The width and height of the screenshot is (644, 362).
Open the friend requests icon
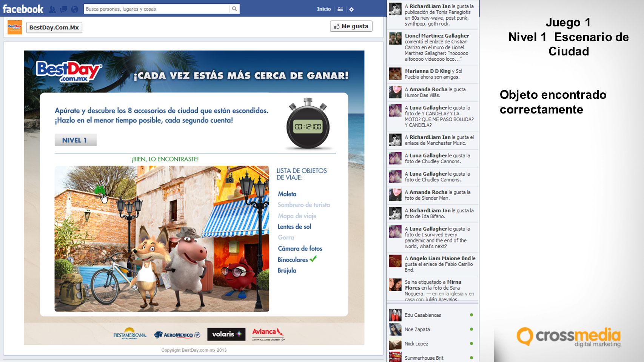[x=52, y=9]
